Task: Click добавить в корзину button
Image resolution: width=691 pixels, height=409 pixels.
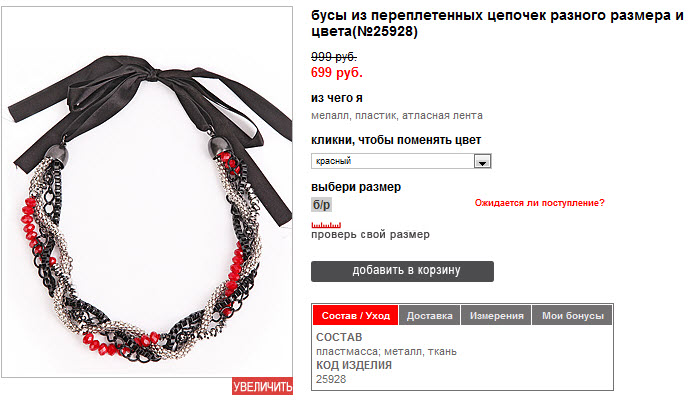Action: (x=402, y=271)
